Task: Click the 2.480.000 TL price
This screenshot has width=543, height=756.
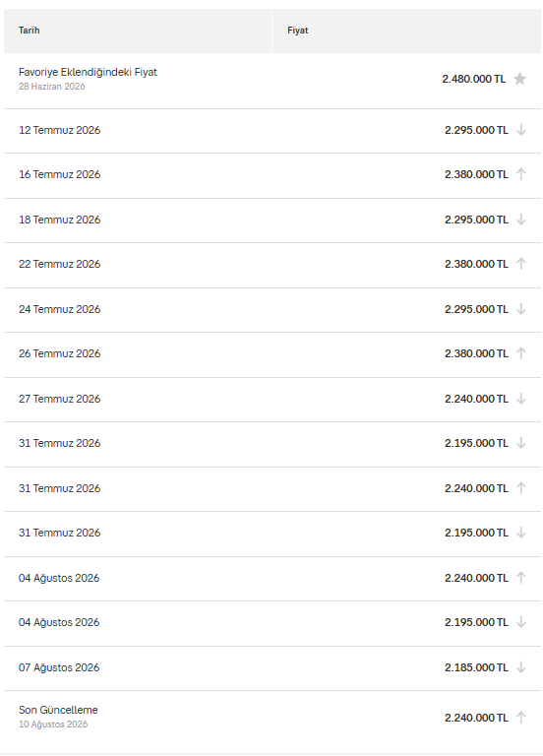Action: [473, 79]
